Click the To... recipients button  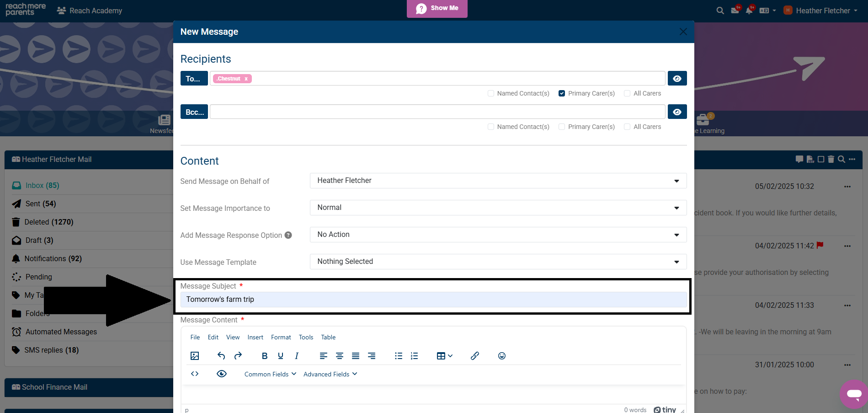[194, 78]
